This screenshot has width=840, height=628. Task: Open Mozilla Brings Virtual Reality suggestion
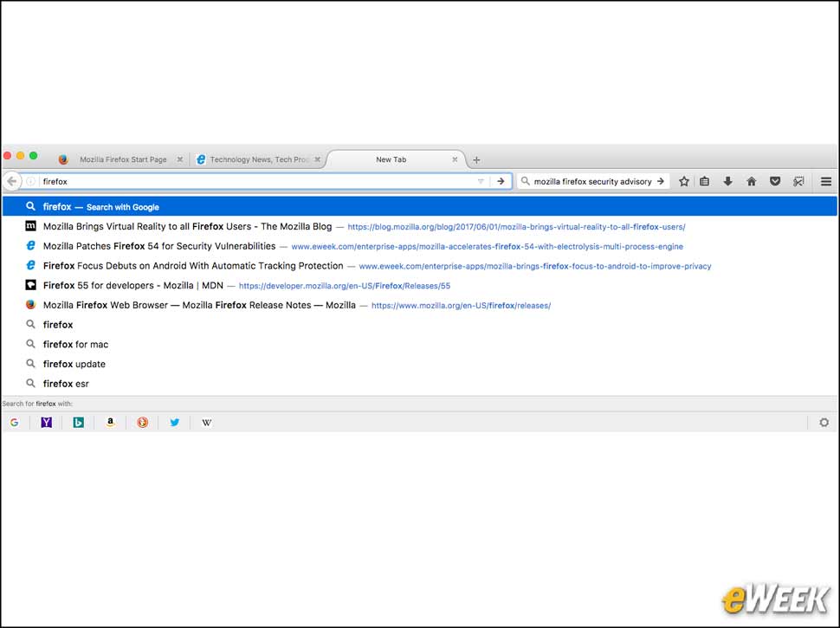click(419, 226)
